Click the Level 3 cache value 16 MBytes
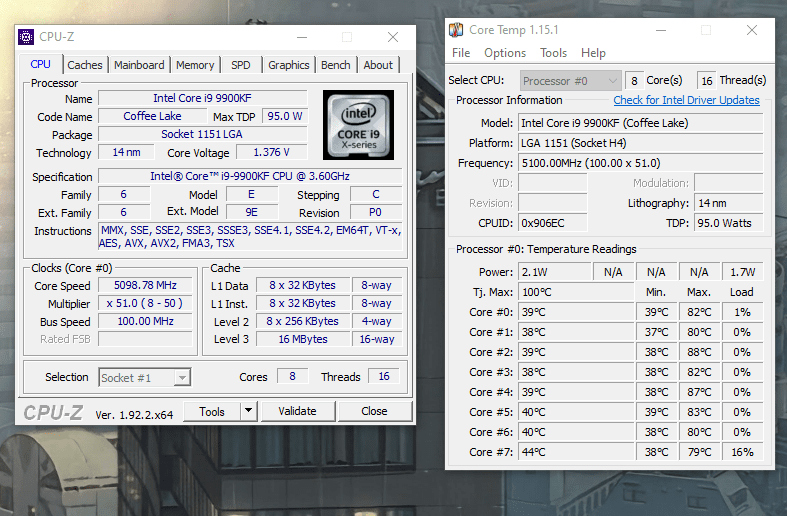787x516 pixels. [303, 339]
